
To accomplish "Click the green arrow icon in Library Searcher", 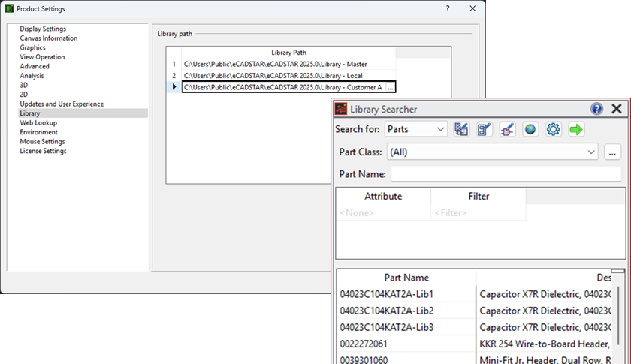I will [576, 130].
